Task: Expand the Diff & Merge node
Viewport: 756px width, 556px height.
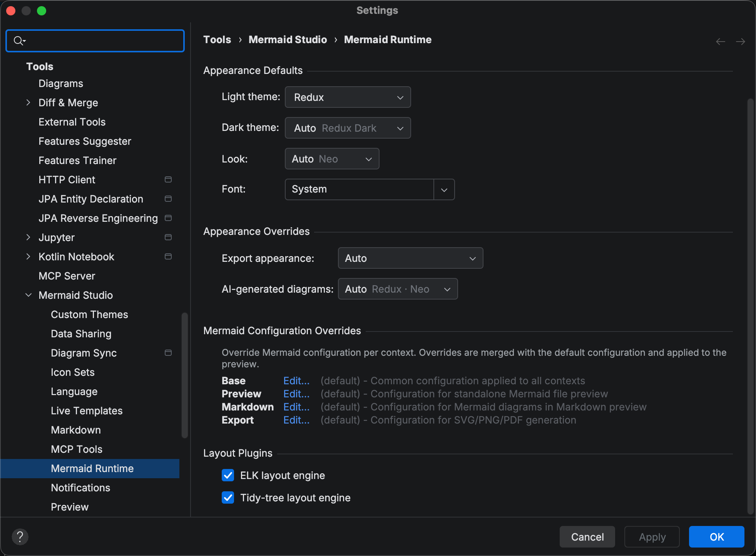Action: [28, 102]
